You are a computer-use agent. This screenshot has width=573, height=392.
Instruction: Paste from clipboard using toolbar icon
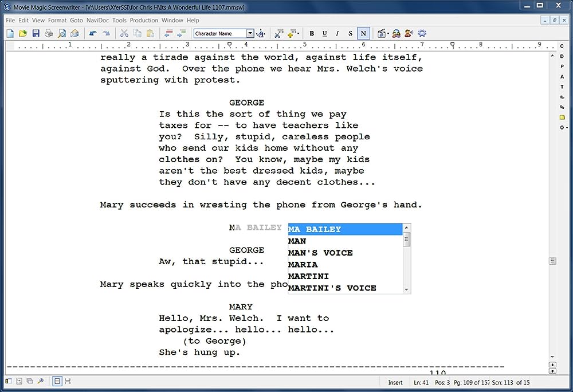tap(150, 34)
